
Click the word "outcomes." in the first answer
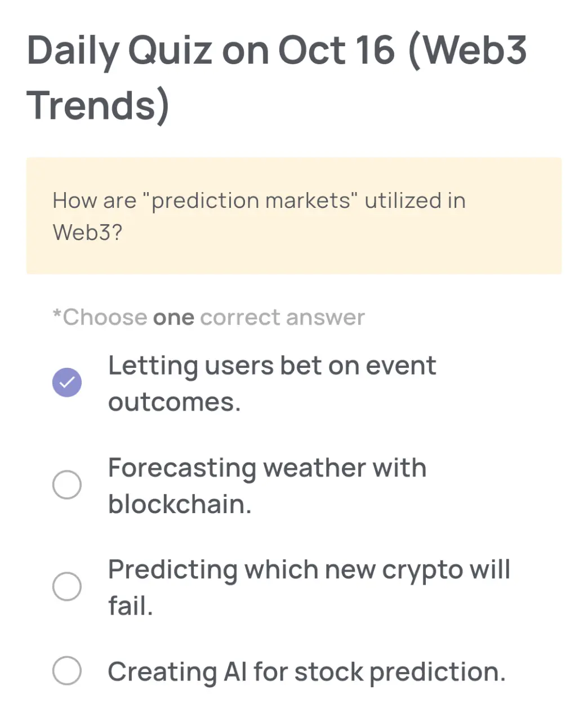click(175, 402)
